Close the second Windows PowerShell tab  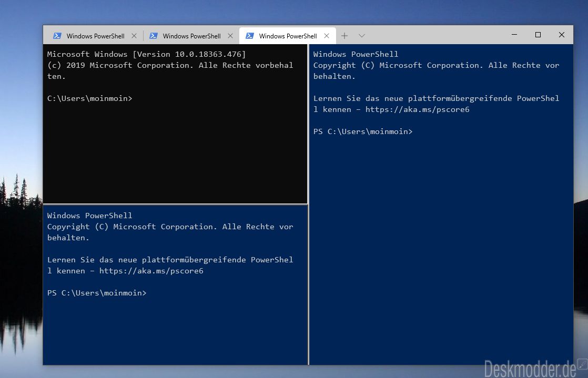click(x=230, y=36)
